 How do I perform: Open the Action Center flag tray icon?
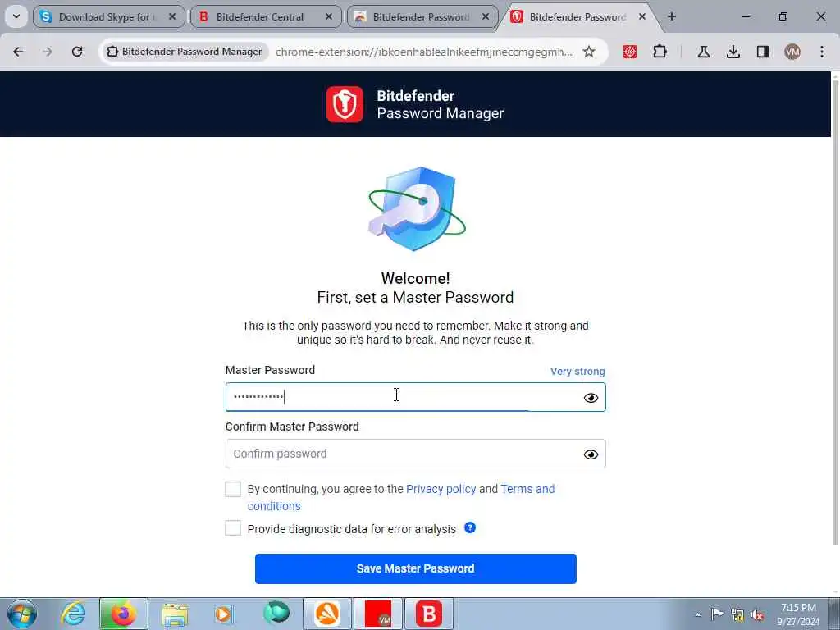(x=717, y=614)
